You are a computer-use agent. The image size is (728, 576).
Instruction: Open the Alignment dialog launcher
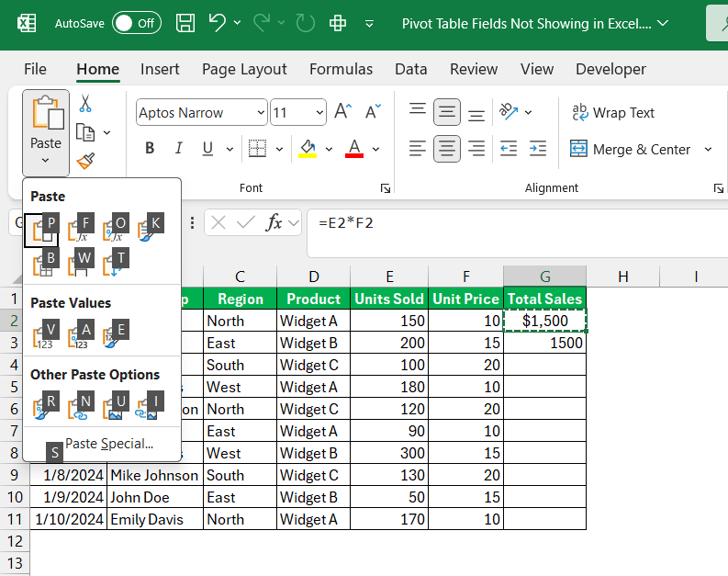(718, 188)
